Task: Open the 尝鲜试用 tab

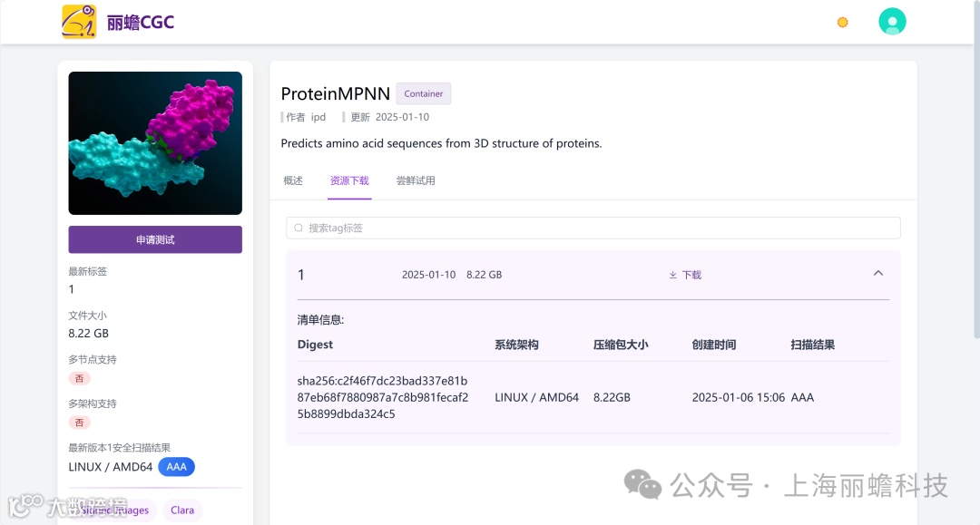Action: pos(416,180)
